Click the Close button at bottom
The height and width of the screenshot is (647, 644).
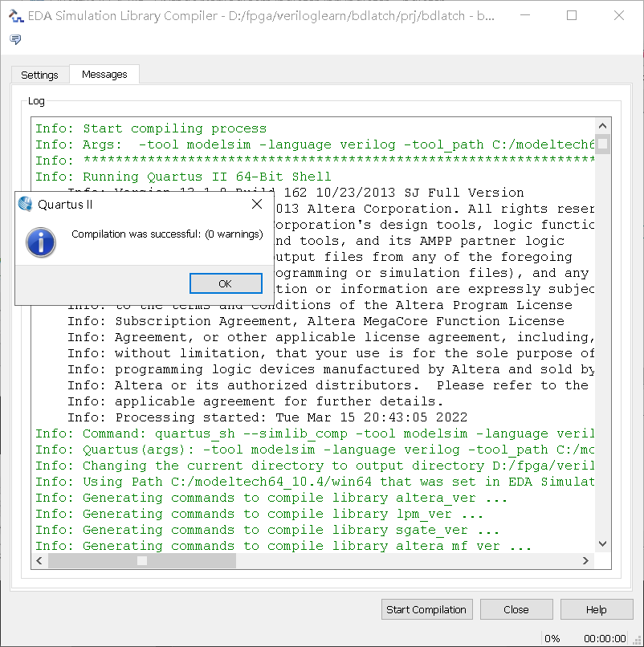click(516, 609)
